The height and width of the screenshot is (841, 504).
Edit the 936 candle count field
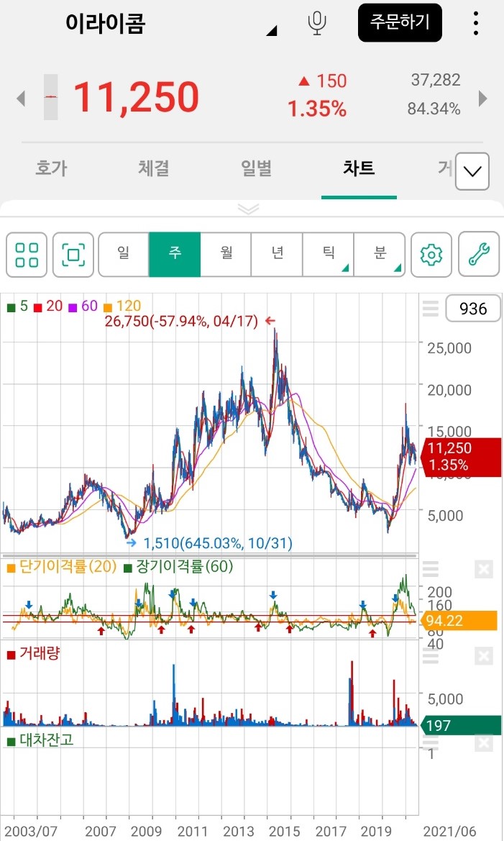pos(473,309)
